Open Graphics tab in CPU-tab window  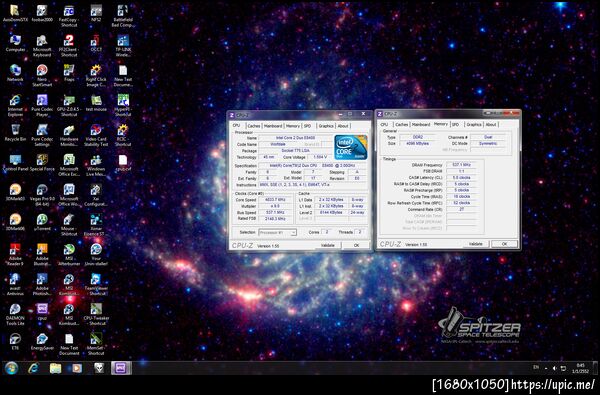[x=326, y=126]
